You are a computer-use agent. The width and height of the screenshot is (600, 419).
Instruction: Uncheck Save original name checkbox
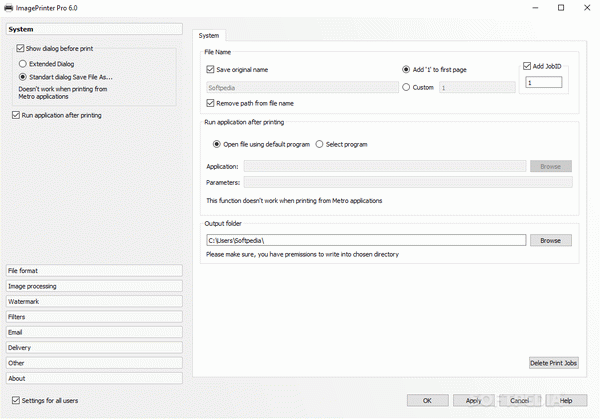210,70
